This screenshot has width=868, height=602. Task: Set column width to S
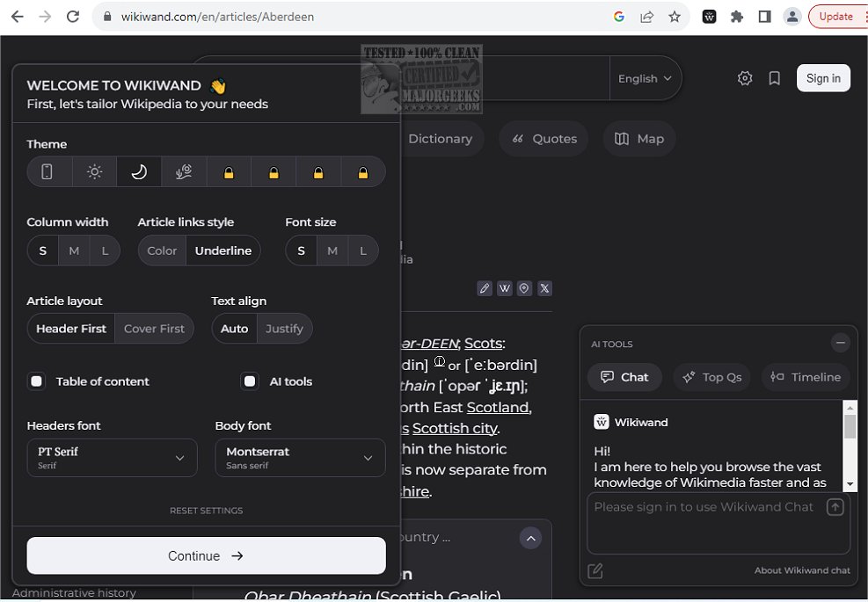(42, 250)
